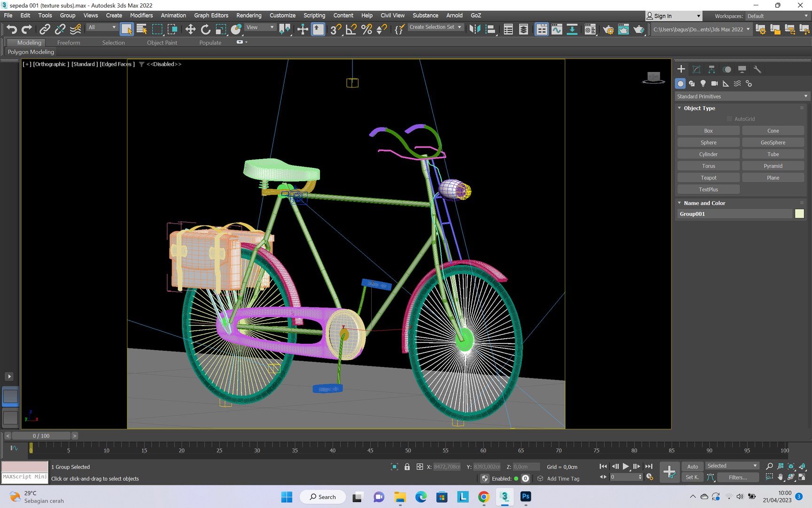Open Select by Name dialog icon
The width and height of the screenshot is (812, 508).
point(142,29)
